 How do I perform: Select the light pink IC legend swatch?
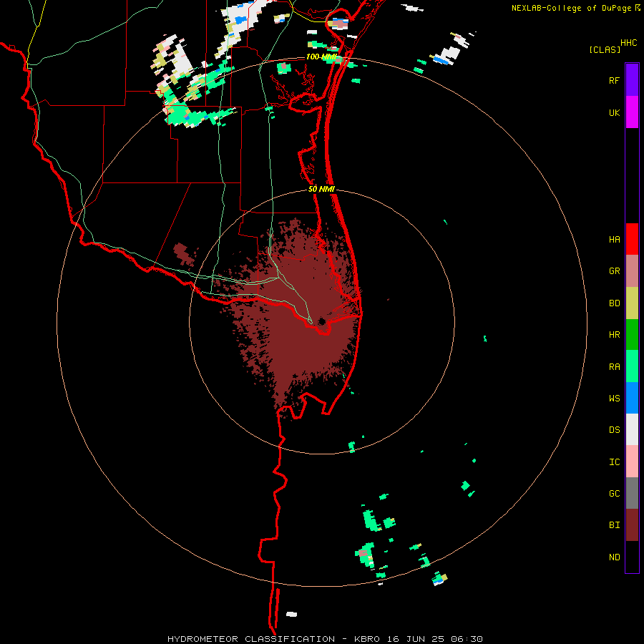pos(632,462)
